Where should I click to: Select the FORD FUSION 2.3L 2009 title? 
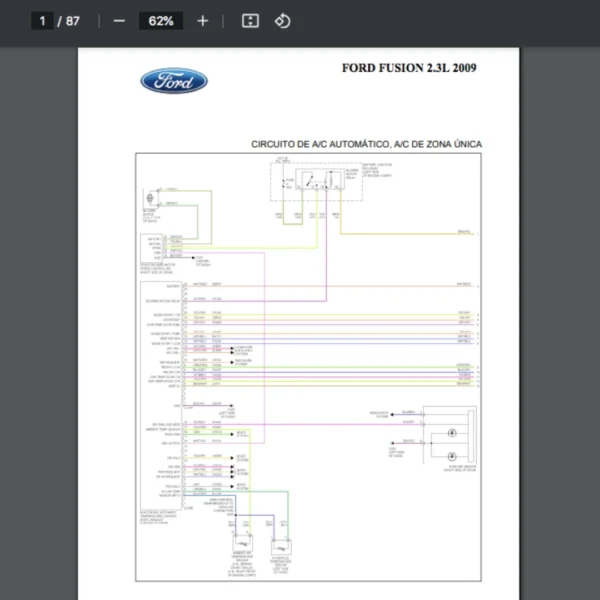click(409, 69)
